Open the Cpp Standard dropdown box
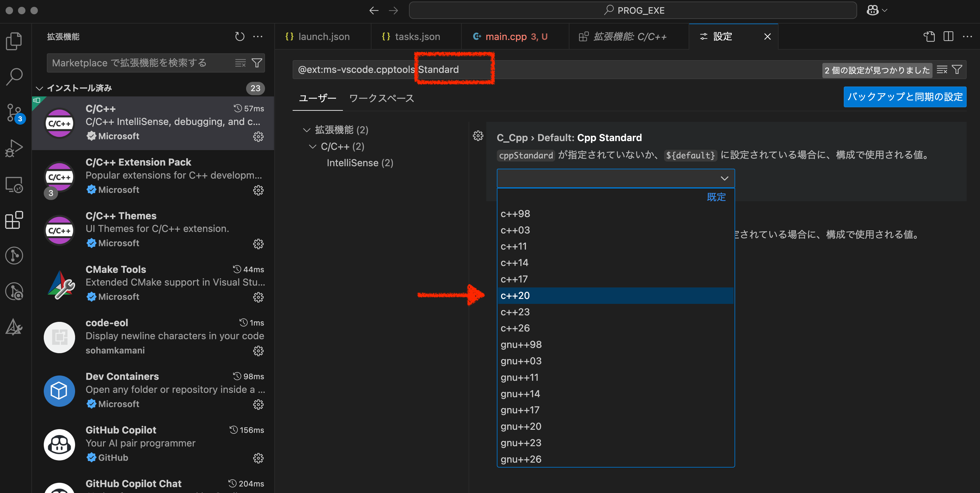 [616, 178]
